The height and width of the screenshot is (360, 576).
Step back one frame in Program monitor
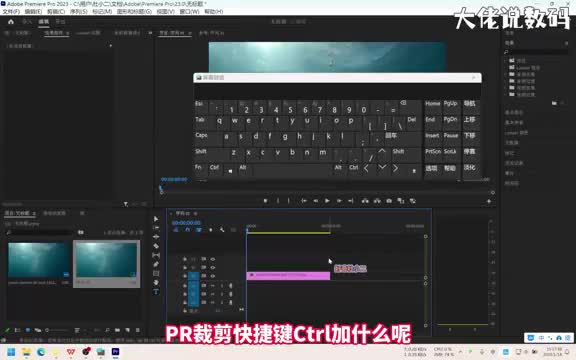click(315, 201)
